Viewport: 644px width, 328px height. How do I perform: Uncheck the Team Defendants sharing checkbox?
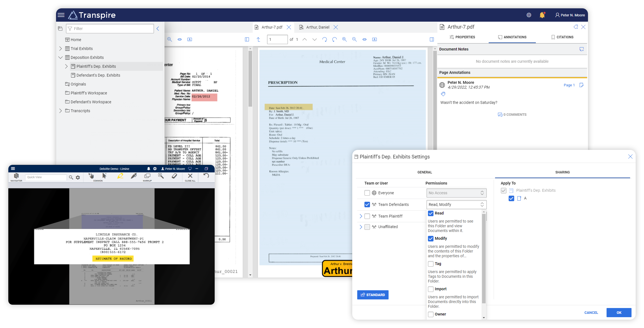pyautogui.click(x=367, y=205)
